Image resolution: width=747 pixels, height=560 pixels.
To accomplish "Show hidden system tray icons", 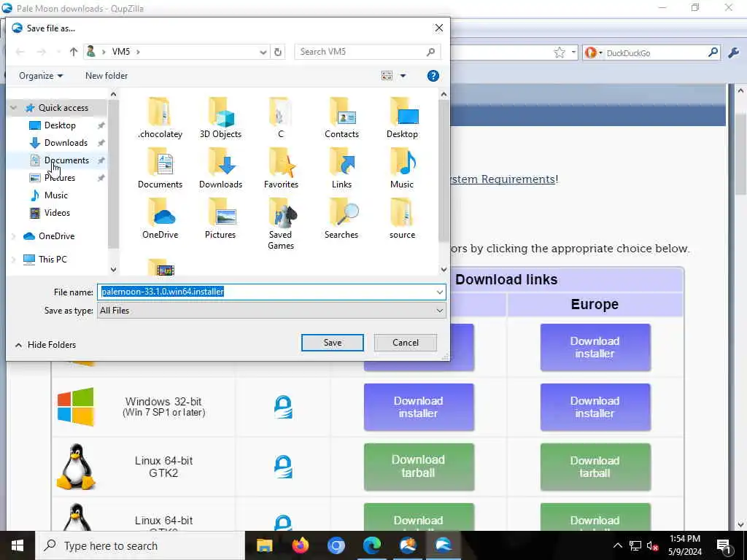I will (617, 545).
